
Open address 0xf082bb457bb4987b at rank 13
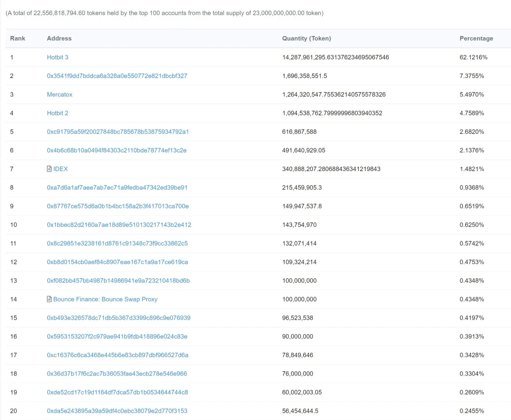[x=118, y=281]
